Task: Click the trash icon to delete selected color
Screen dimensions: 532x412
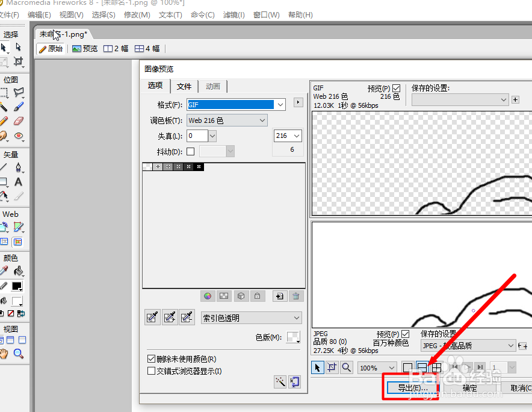Action: point(295,296)
